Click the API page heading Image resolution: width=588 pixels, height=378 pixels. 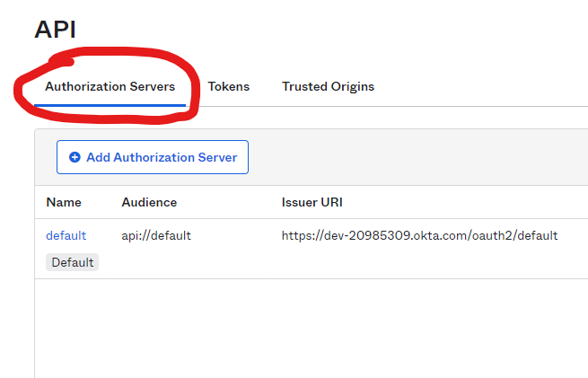pyautogui.click(x=55, y=30)
